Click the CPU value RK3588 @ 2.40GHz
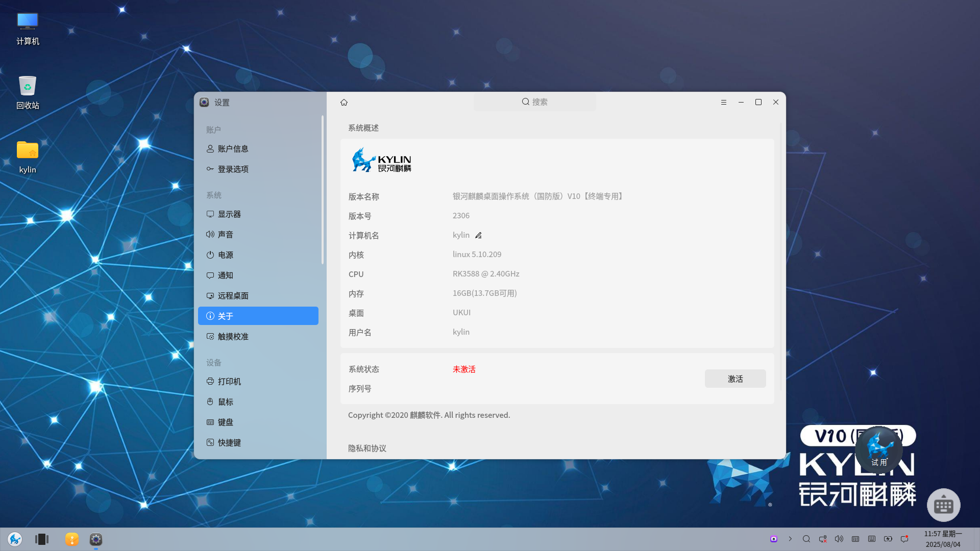 (486, 273)
